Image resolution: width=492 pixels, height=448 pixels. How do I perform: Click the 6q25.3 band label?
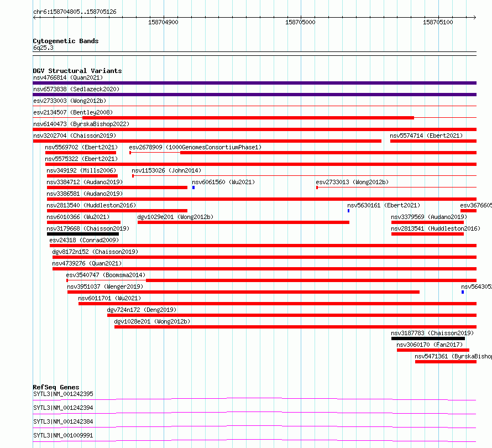coord(43,48)
